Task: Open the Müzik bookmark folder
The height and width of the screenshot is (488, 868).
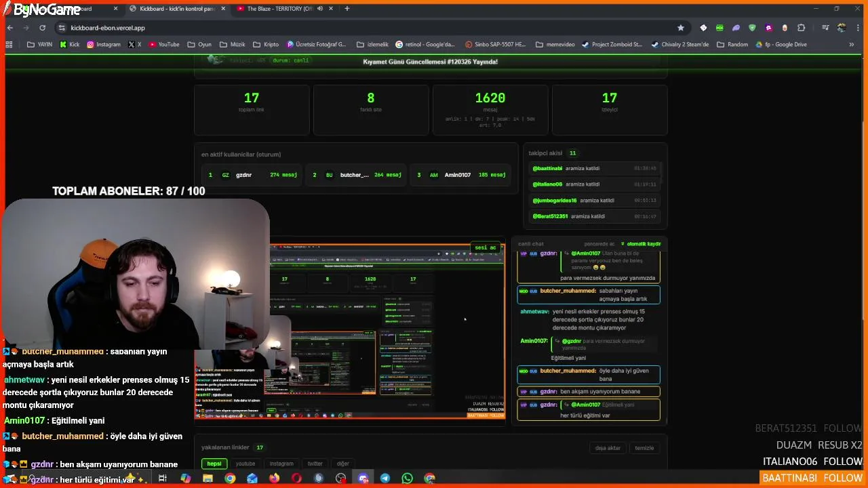Action: 233,45
